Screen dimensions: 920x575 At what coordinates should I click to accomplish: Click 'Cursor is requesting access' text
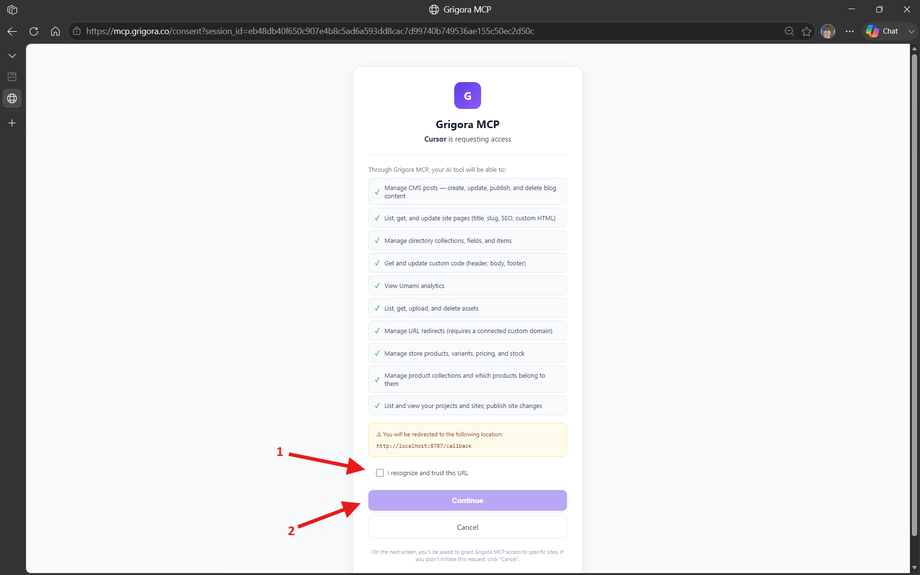[x=468, y=139]
